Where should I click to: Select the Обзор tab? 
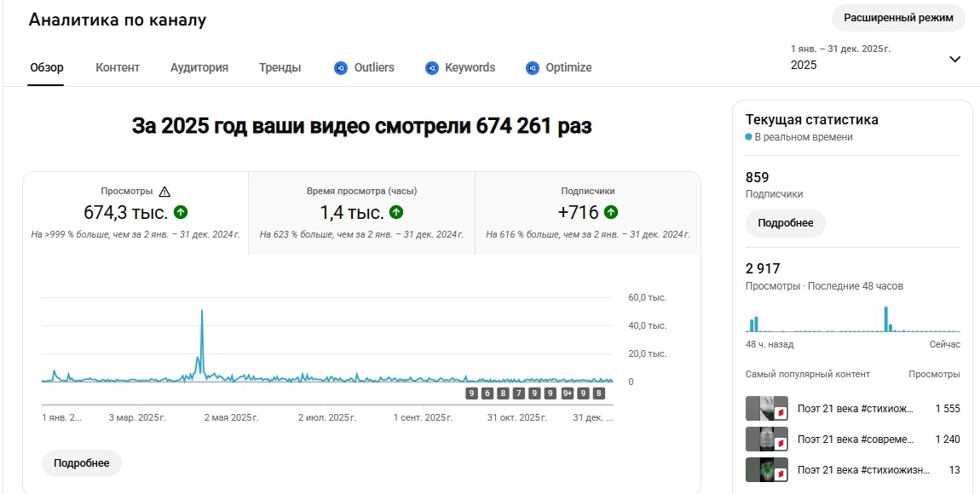[x=46, y=67]
